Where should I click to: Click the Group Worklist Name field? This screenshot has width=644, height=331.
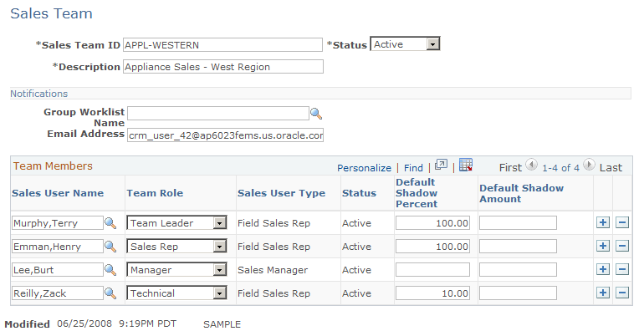coord(218,114)
